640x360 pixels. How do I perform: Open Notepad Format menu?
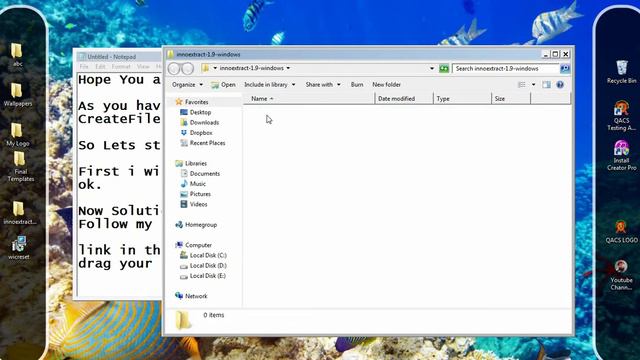point(121,66)
